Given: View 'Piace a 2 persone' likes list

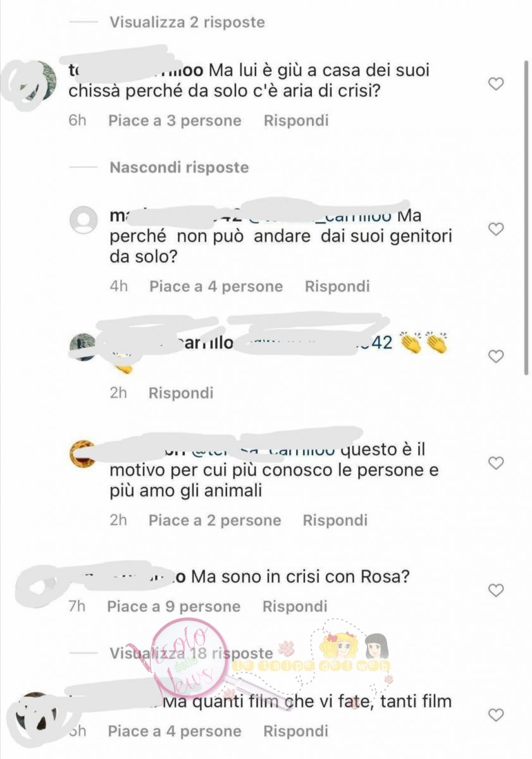Looking at the screenshot, I should [x=215, y=521].
